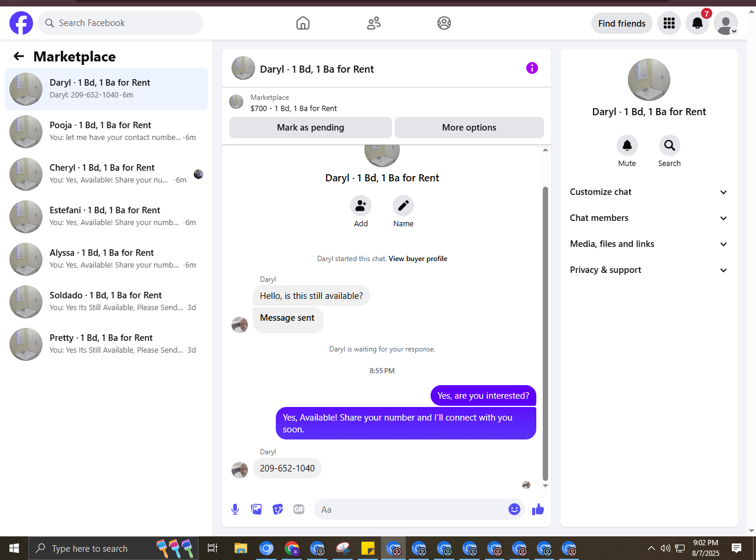Go to the Home feed icon
The width and height of the screenshot is (756, 560).
(x=302, y=23)
